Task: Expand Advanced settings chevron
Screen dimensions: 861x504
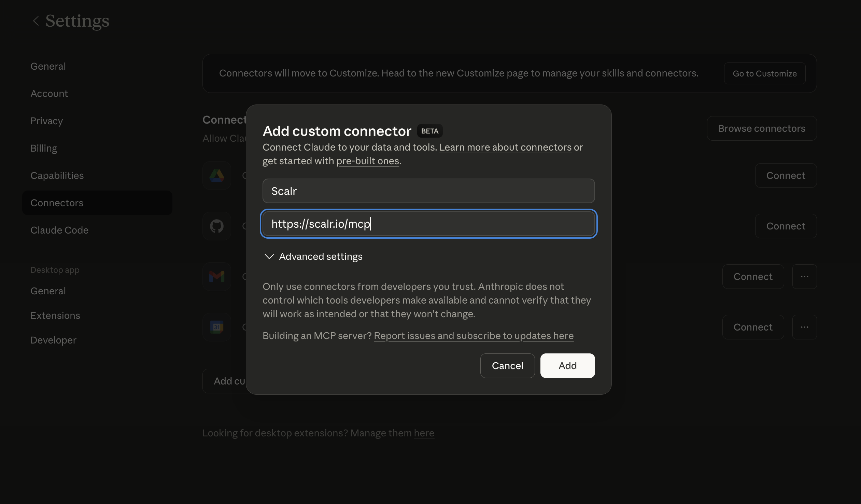Action: [x=269, y=257]
